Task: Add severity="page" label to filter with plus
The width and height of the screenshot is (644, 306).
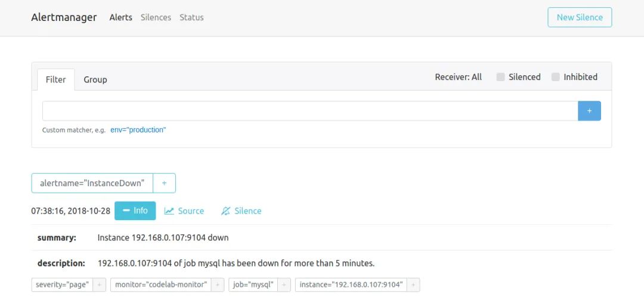Action: coord(100,285)
